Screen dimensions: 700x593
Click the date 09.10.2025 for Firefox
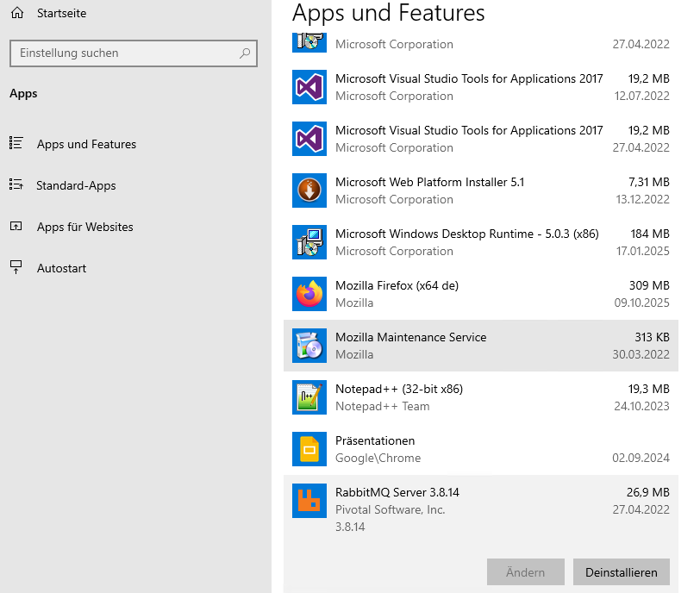641,303
